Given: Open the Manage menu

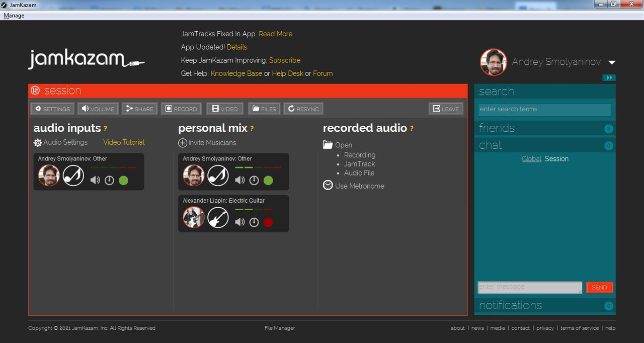Looking at the screenshot, I should (x=14, y=16).
